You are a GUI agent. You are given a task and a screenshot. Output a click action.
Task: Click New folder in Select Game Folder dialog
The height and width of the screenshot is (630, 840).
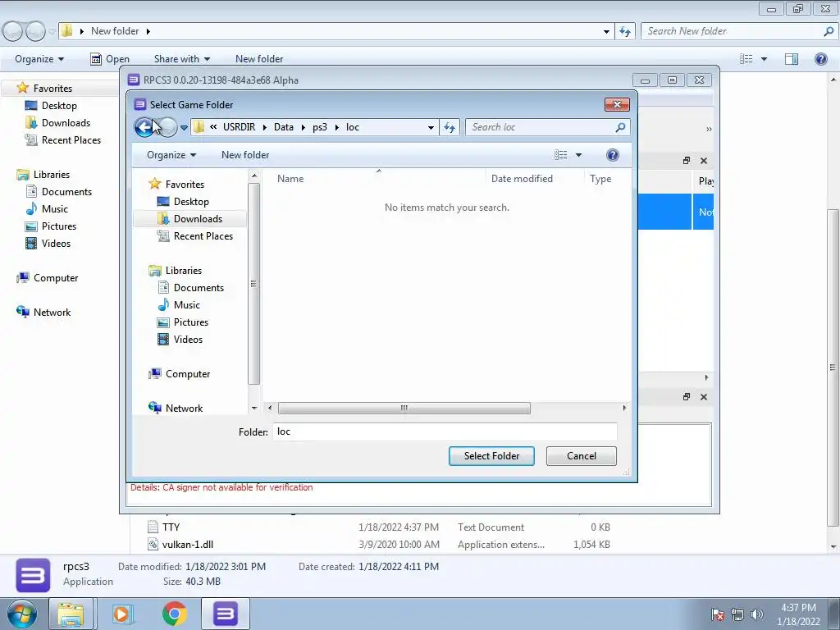click(245, 155)
